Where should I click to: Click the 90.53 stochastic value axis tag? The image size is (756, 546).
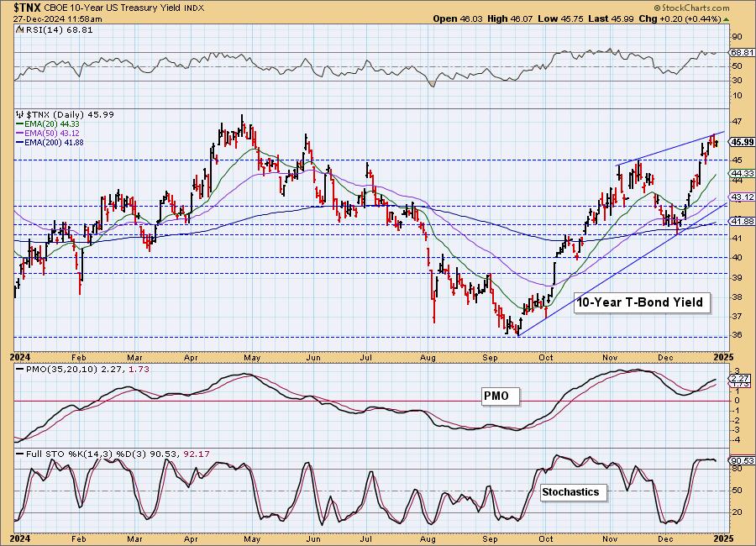coord(742,460)
